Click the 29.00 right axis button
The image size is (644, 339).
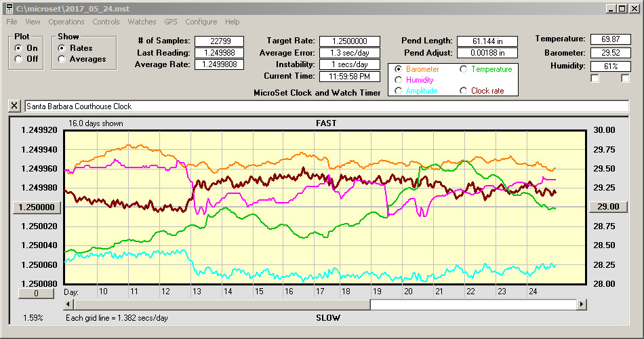tap(608, 207)
